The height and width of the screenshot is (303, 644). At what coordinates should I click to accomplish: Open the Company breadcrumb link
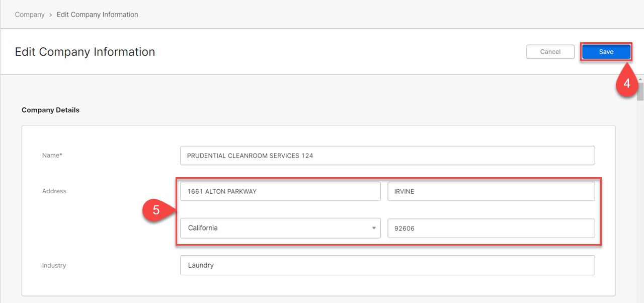pyautogui.click(x=30, y=15)
